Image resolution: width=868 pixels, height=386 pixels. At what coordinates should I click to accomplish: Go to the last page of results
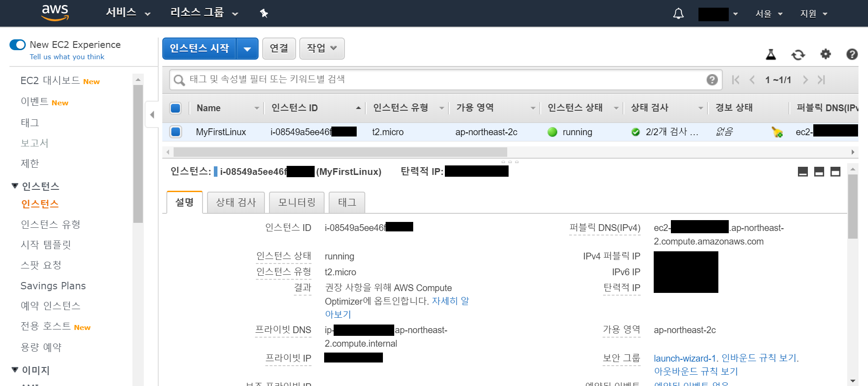pyautogui.click(x=821, y=80)
